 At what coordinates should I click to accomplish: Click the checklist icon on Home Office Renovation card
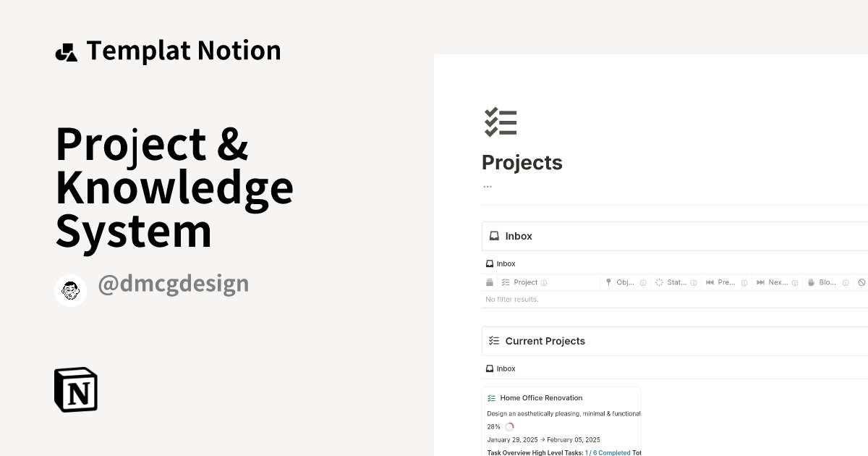point(491,397)
